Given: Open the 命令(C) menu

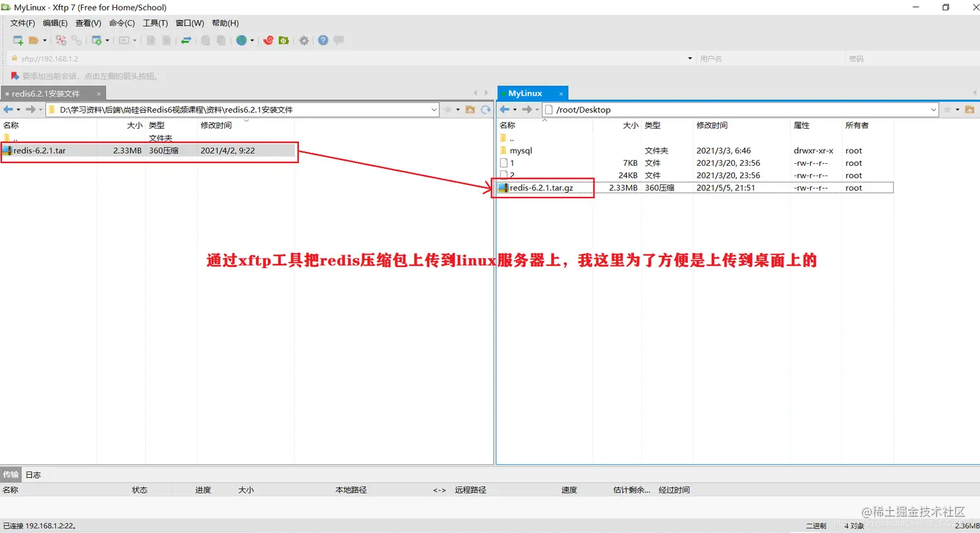Looking at the screenshot, I should (122, 23).
